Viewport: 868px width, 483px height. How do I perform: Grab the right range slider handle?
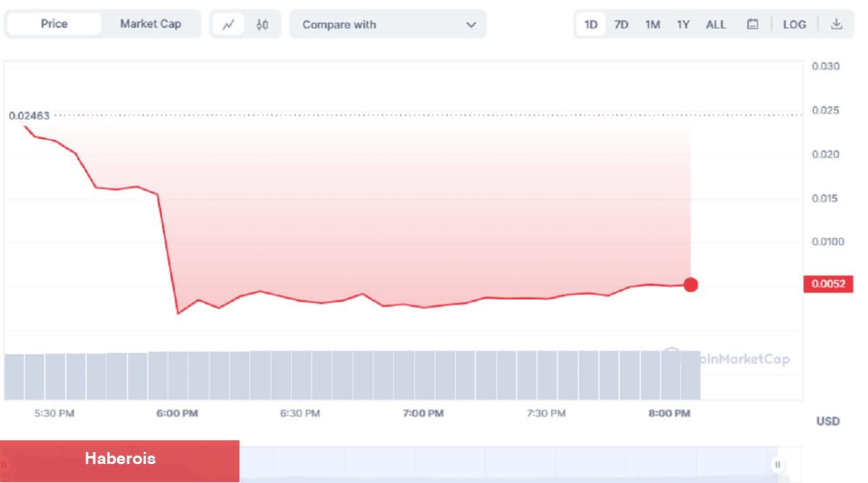point(778,465)
